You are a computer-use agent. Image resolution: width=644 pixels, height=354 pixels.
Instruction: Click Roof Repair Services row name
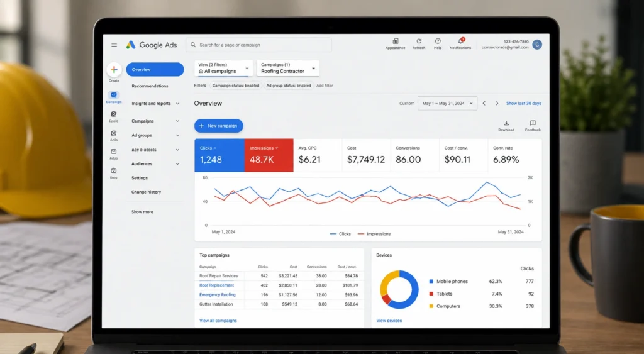coord(218,276)
